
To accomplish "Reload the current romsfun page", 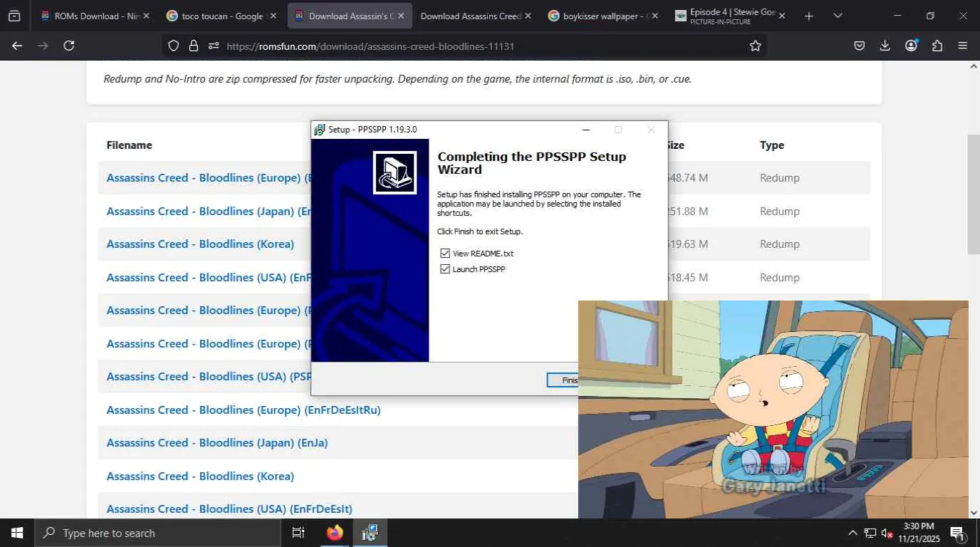I will click(69, 46).
